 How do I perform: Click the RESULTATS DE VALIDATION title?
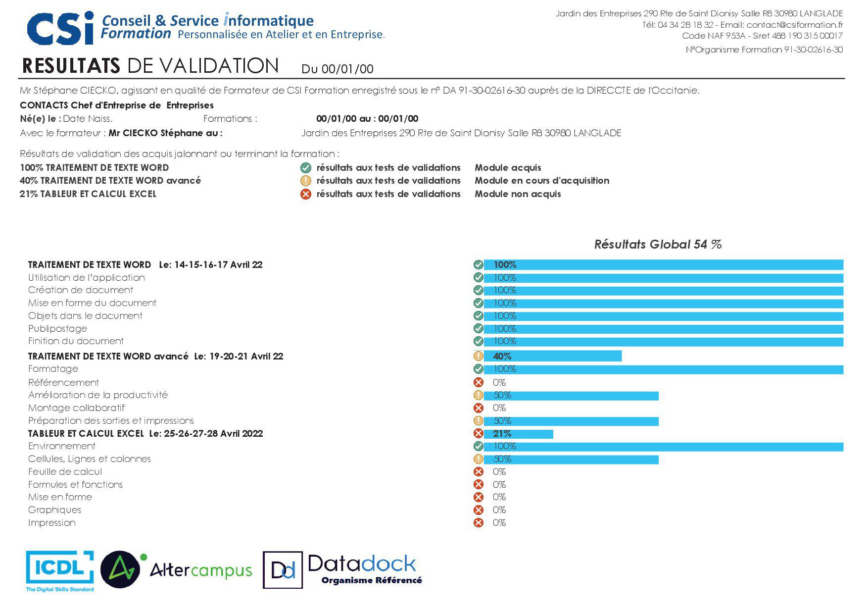150,66
